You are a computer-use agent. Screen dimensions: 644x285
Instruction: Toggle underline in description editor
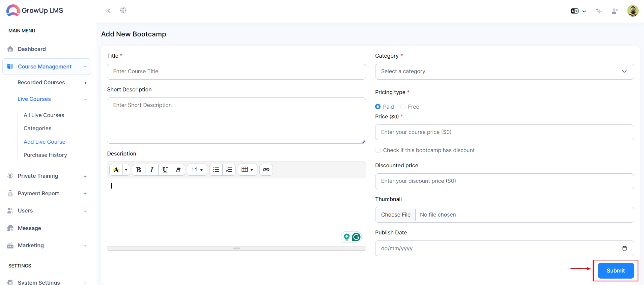(x=165, y=170)
